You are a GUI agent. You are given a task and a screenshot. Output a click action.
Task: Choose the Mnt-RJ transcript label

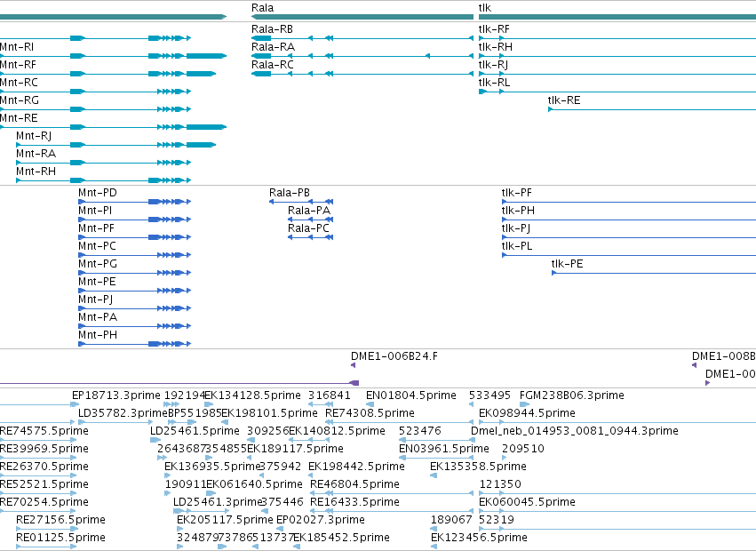tap(34, 136)
